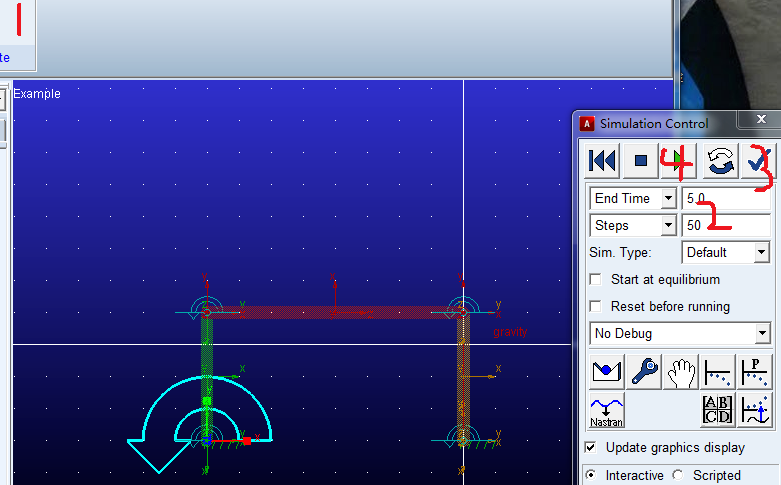
Task: Open the End Time option dropdown
Action: click(668, 198)
